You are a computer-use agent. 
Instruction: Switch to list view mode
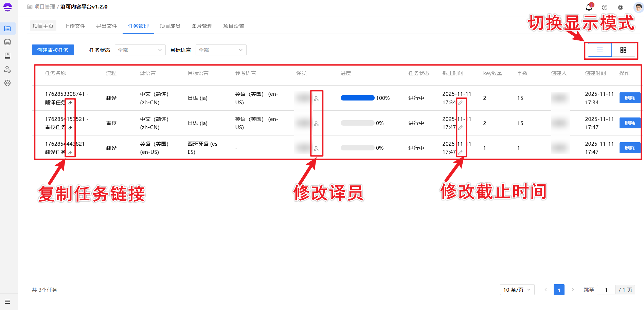point(600,50)
